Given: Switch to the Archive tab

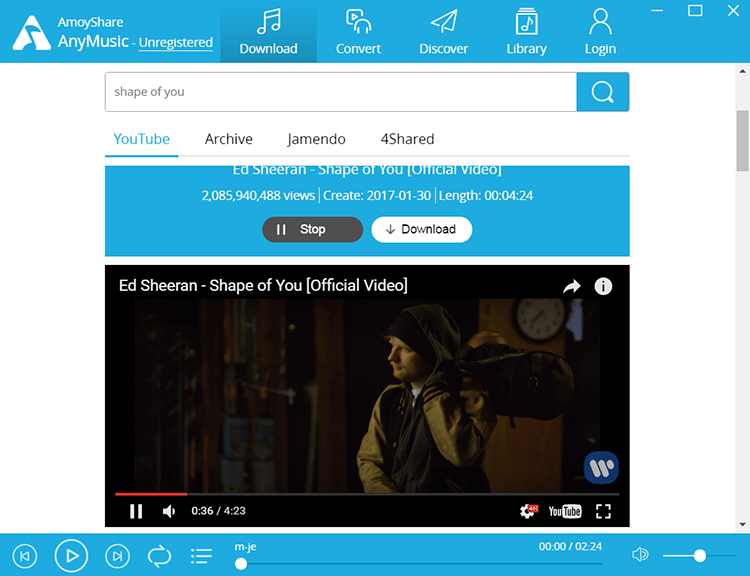Looking at the screenshot, I should (229, 139).
